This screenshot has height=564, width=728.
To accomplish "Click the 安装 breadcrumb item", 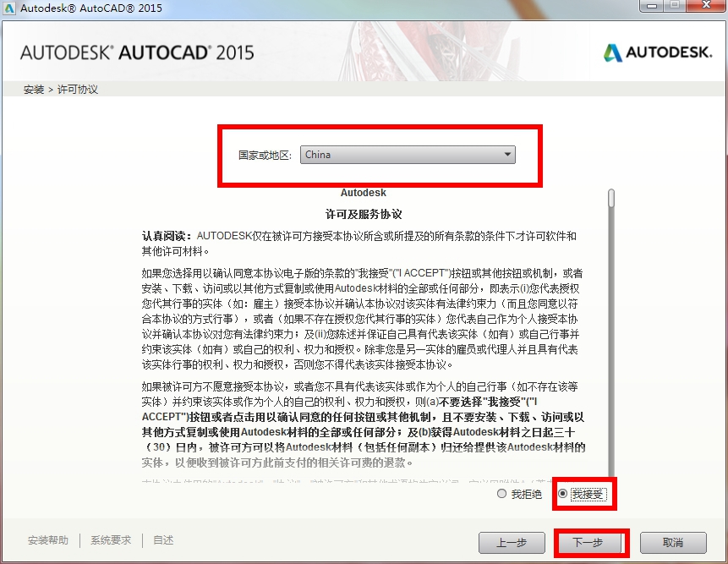I will tap(33, 89).
